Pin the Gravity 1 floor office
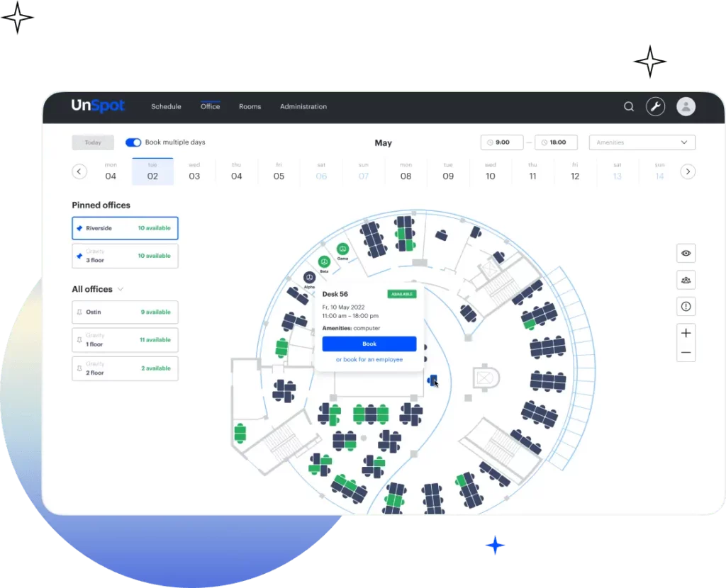The height and width of the screenshot is (588, 726). 79,340
